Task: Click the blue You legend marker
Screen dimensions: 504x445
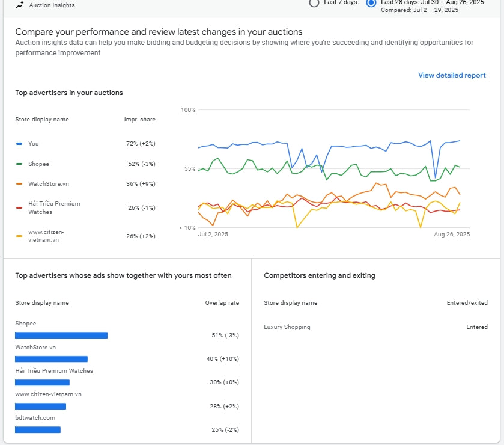Action: click(19, 144)
